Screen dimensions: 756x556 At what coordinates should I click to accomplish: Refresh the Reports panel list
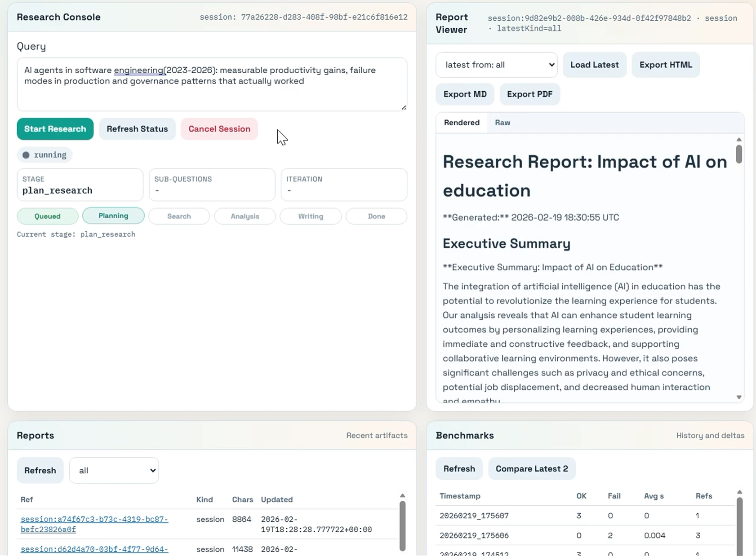tap(40, 470)
